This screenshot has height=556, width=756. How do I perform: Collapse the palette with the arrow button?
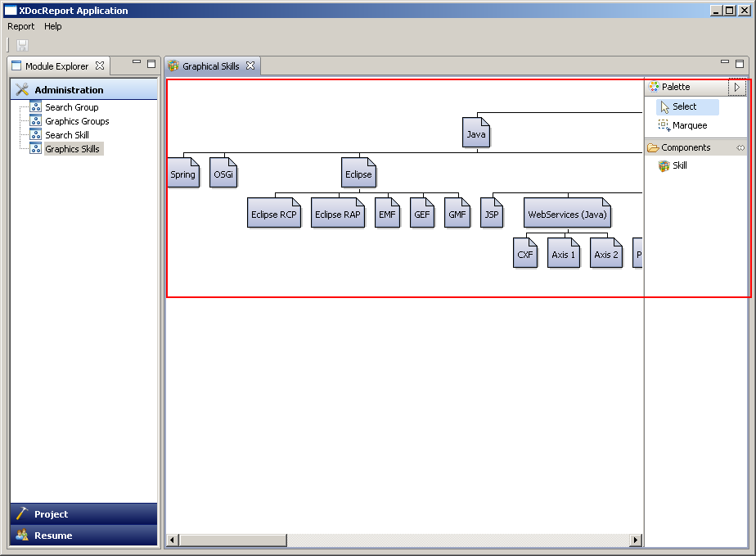click(737, 88)
